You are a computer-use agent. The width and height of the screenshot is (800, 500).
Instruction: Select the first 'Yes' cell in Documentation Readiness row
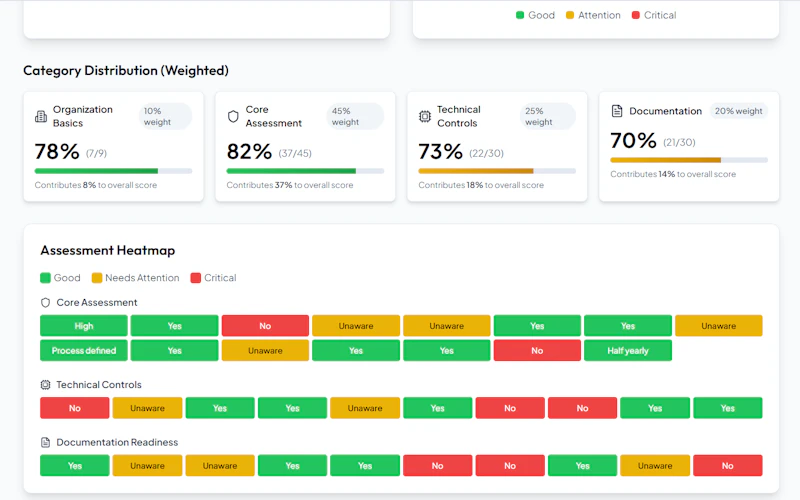pos(74,465)
